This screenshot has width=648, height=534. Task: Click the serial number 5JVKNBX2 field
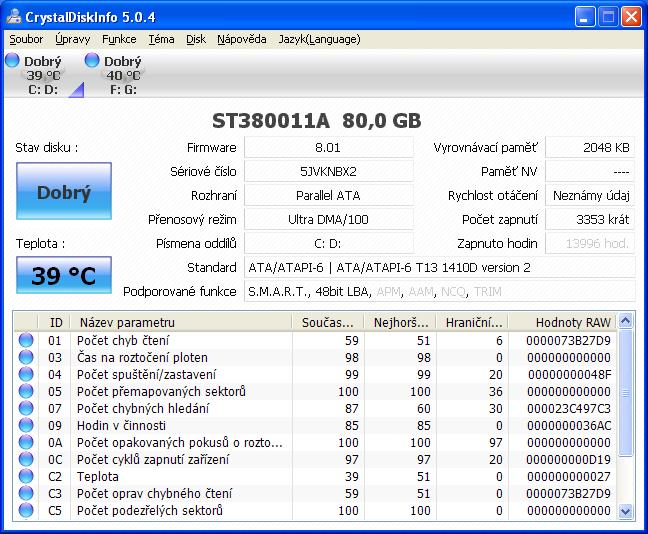coord(329,172)
